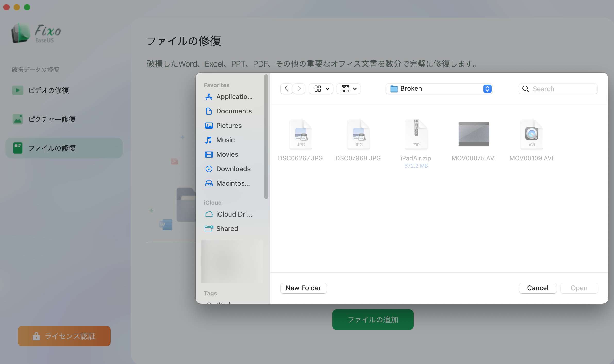The image size is (614, 364).
Task: Select the MOV00109.AVI file icon
Action: click(x=531, y=134)
